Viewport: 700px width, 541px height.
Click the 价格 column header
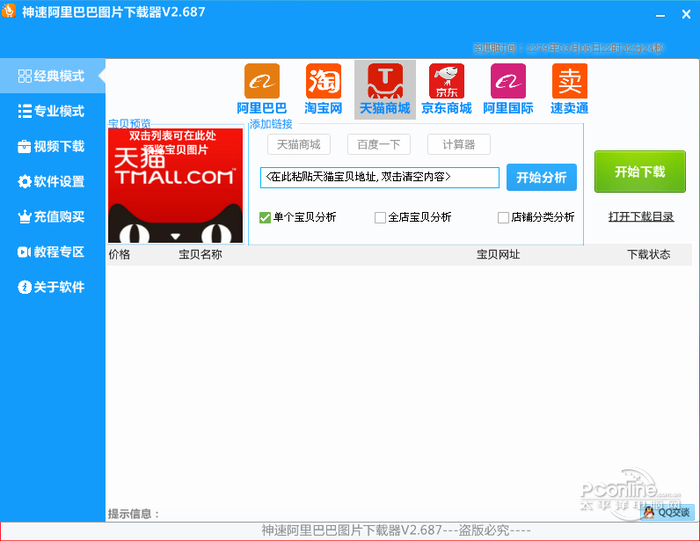click(x=119, y=254)
